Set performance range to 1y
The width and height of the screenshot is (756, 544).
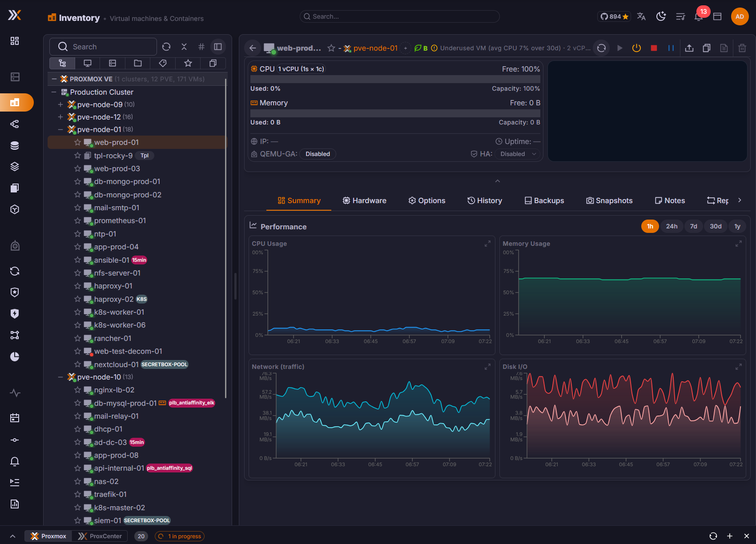click(737, 226)
